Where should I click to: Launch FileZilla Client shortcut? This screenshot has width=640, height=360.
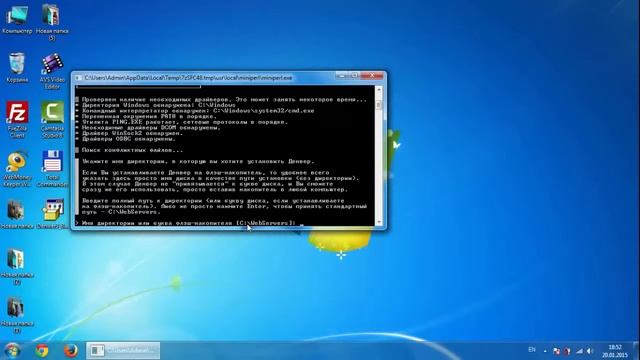click(17, 119)
